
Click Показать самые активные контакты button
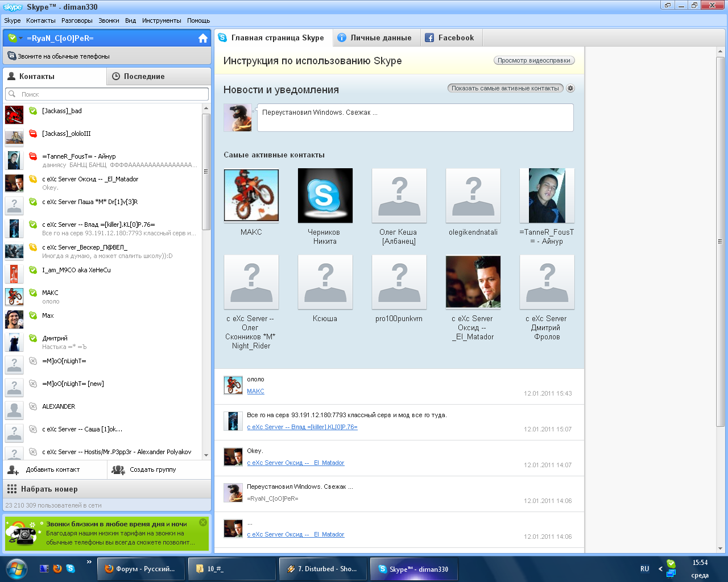pyautogui.click(x=506, y=88)
